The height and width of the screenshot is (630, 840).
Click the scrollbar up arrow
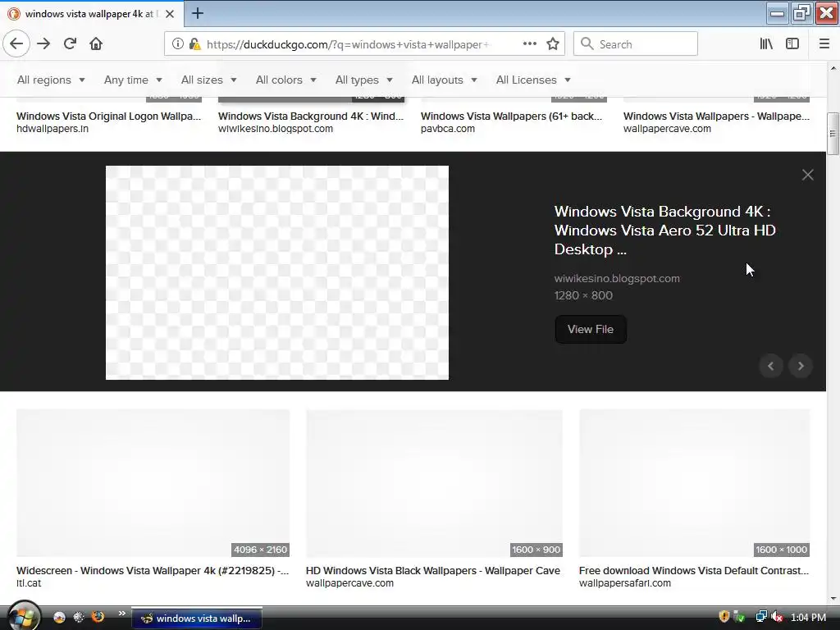(x=833, y=68)
